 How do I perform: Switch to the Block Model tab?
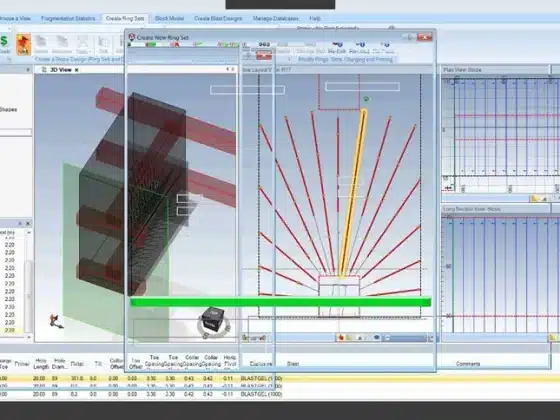point(169,19)
